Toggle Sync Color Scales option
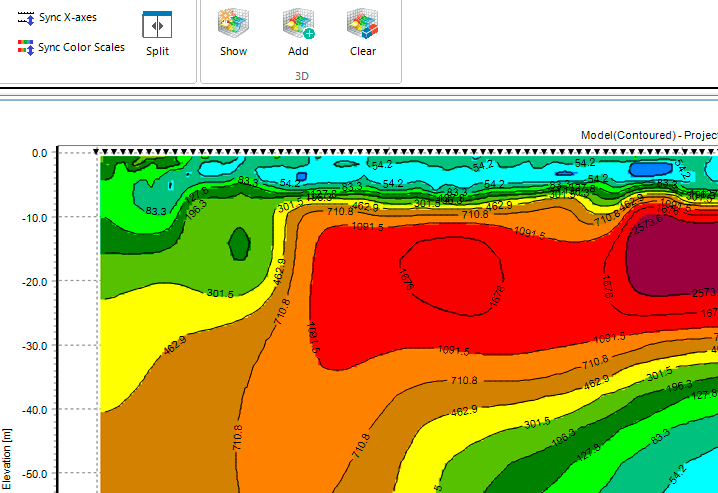718x493 pixels. click(x=71, y=47)
